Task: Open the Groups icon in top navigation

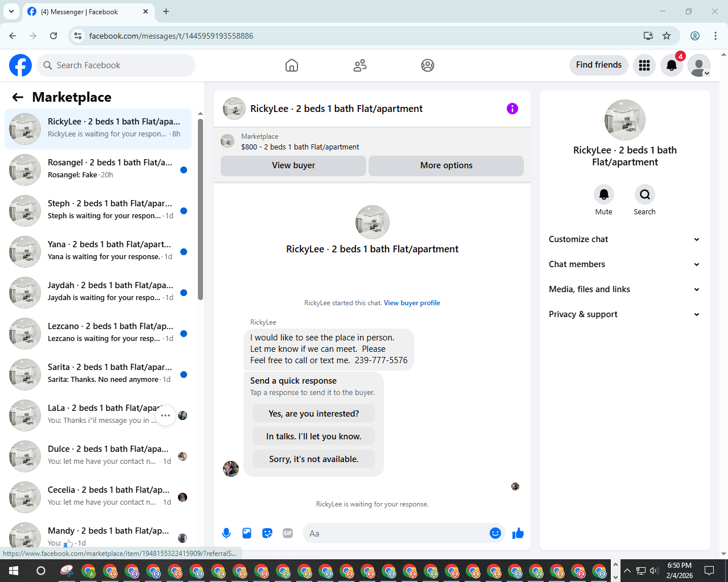Action: pyautogui.click(x=428, y=65)
